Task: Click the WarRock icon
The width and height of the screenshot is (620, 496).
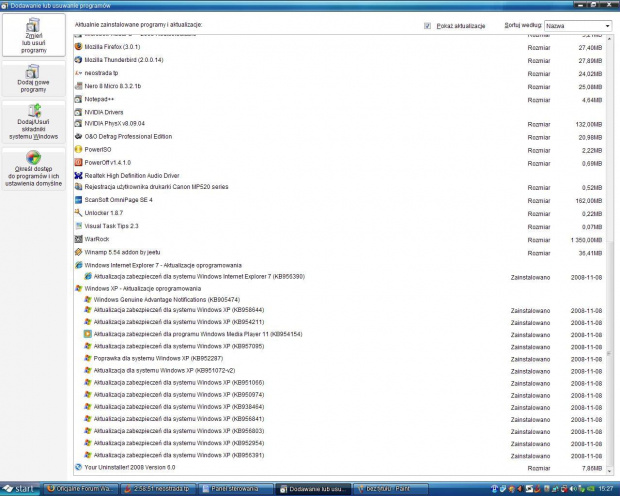Action: (78, 239)
